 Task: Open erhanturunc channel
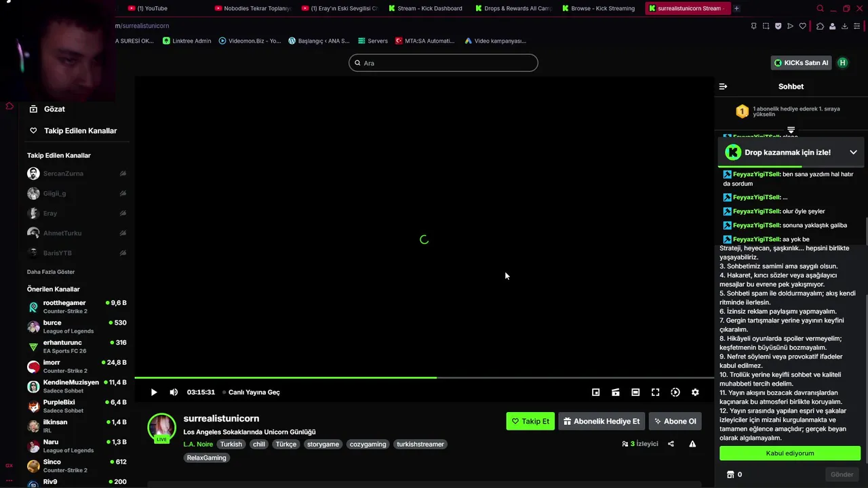tap(77, 346)
